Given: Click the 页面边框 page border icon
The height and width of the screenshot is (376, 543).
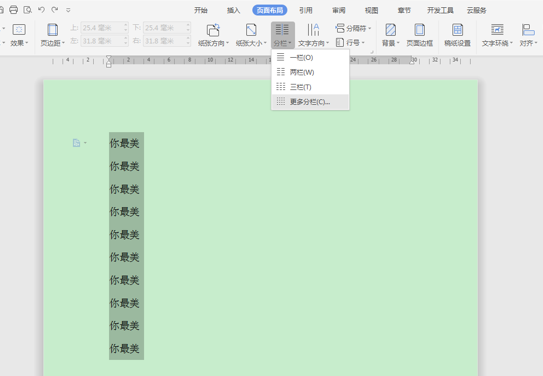Looking at the screenshot, I should click(420, 30).
